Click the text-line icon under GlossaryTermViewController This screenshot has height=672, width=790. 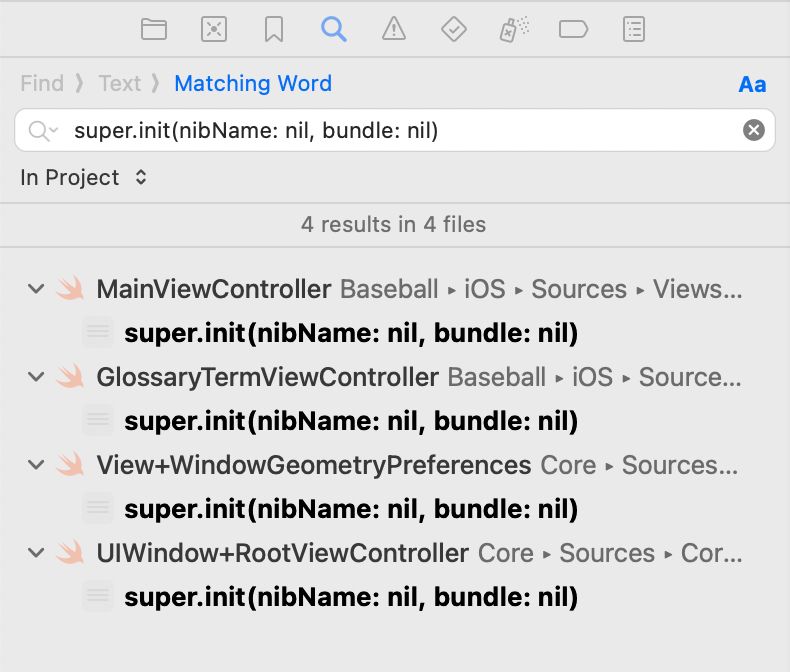(98, 420)
